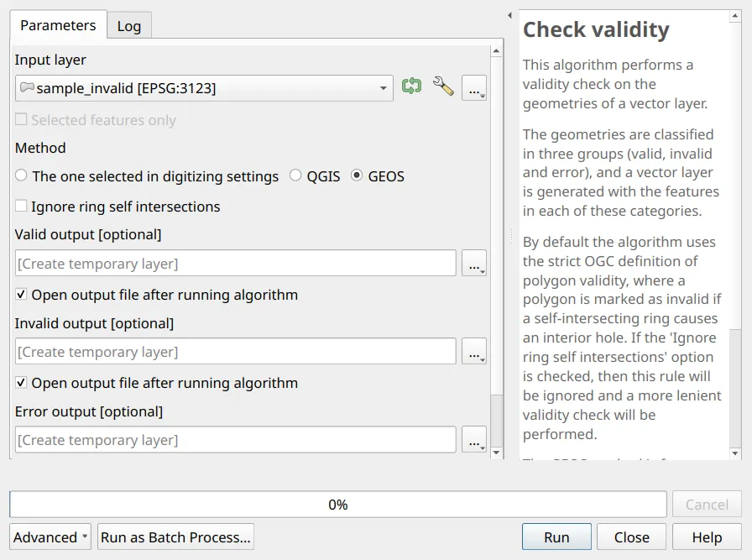
Task: Click the Valid output text field
Action: coord(236,263)
